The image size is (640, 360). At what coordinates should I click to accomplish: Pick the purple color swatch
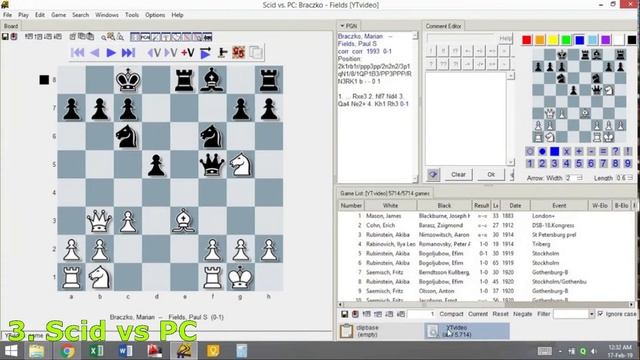(x=606, y=40)
